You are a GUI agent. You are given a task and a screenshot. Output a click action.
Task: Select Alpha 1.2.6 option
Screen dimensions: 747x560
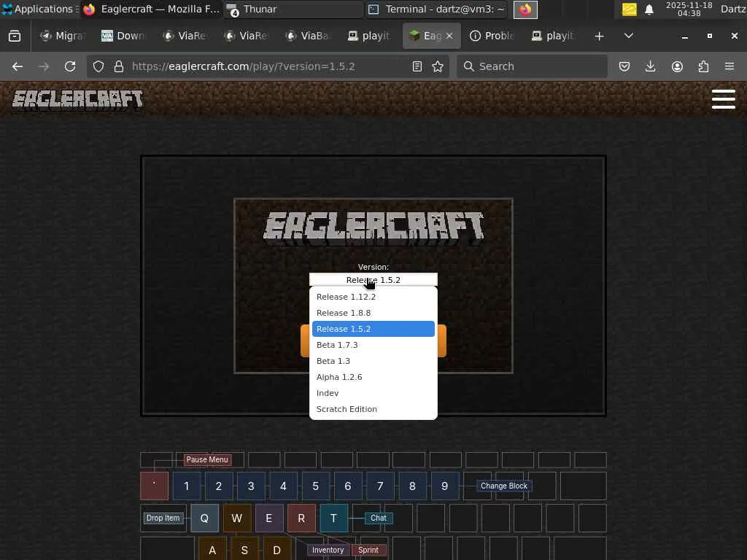pos(373,377)
